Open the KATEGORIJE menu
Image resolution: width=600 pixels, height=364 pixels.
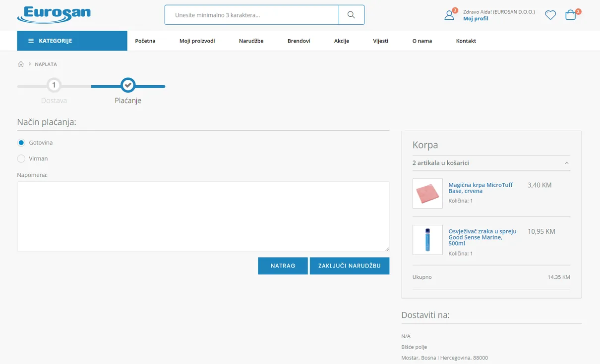[x=72, y=41]
